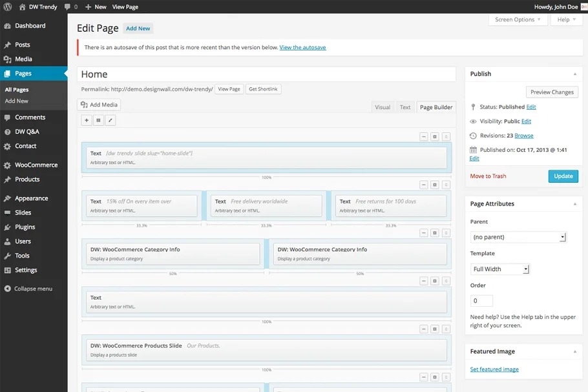Screen dimensions: 588x392
Task: Click the blue Update button
Action: pos(563,176)
